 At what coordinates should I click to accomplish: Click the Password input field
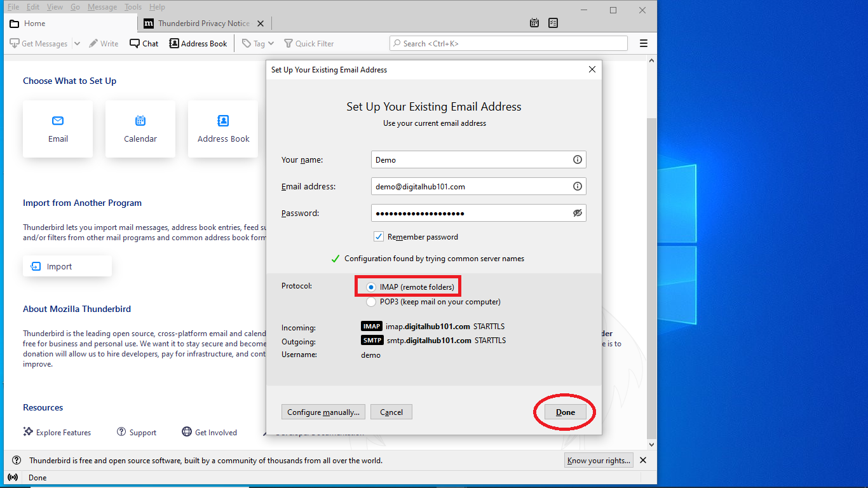tap(478, 213)
